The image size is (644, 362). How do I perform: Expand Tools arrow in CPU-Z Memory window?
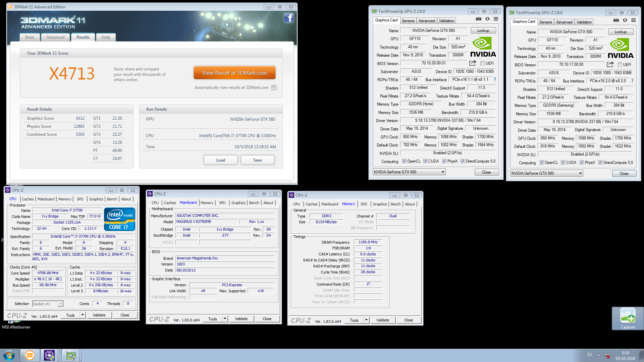pos(366,320)
